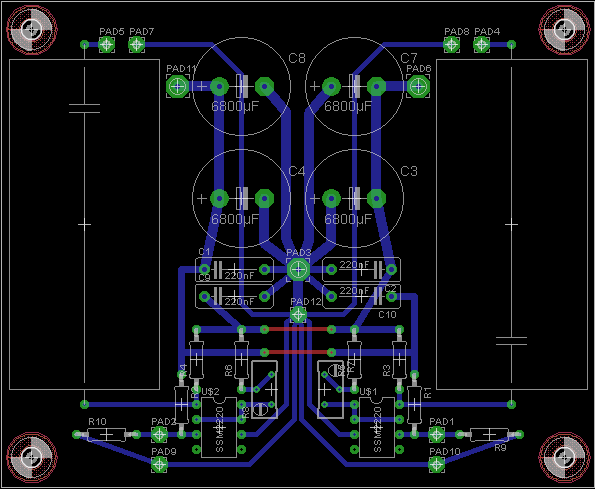
Task: Select the bottom-left mounting hole
Action: 31,457
